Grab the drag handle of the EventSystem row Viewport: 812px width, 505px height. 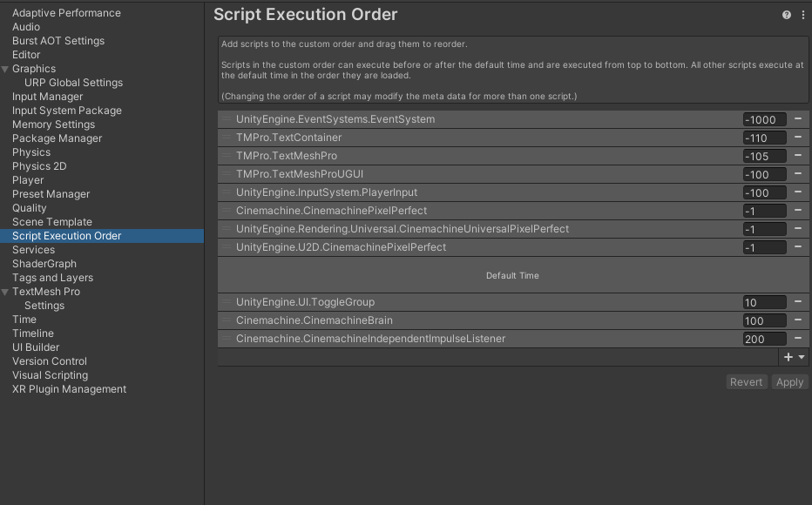tap(227, 119)
